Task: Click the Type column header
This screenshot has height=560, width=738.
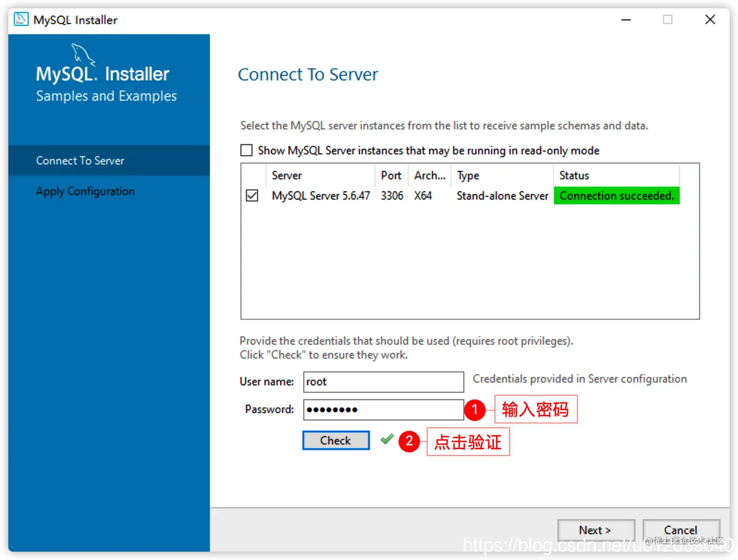Action: [x=503, y=176]
